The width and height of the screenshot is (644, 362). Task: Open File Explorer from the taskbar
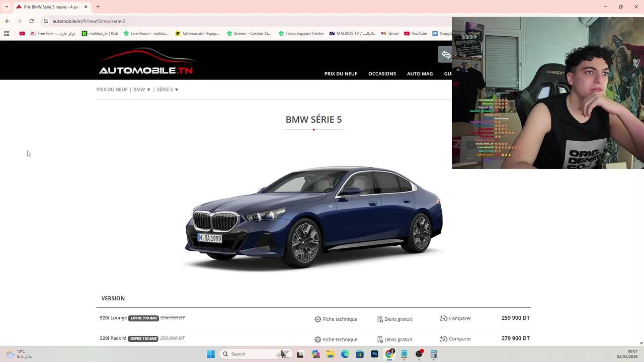coord(330,354)
